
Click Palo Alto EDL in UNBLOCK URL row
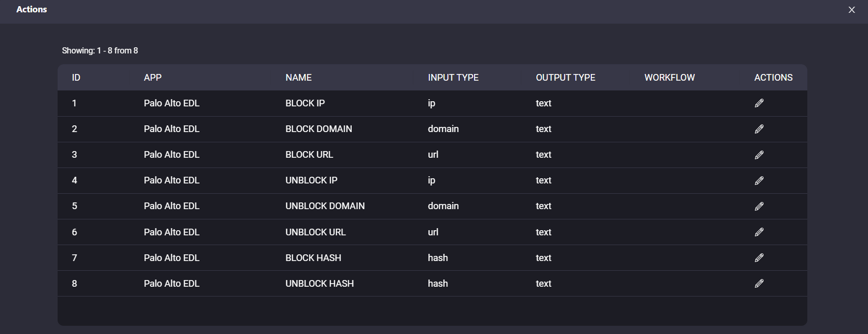172,232
